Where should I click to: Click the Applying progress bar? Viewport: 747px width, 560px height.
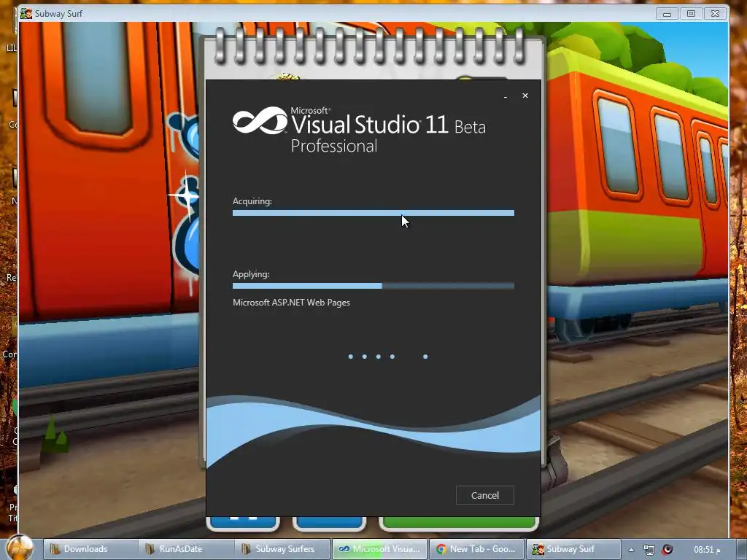[373, 286]
